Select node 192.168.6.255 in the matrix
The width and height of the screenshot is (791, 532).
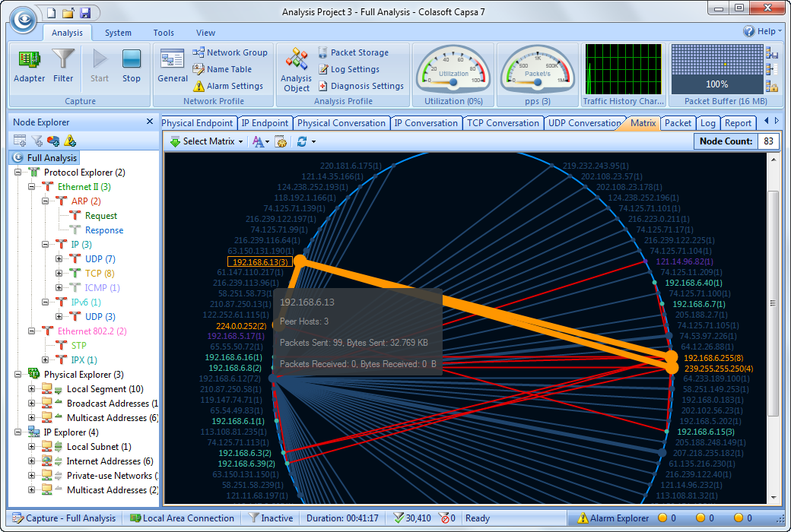[712, 357]
